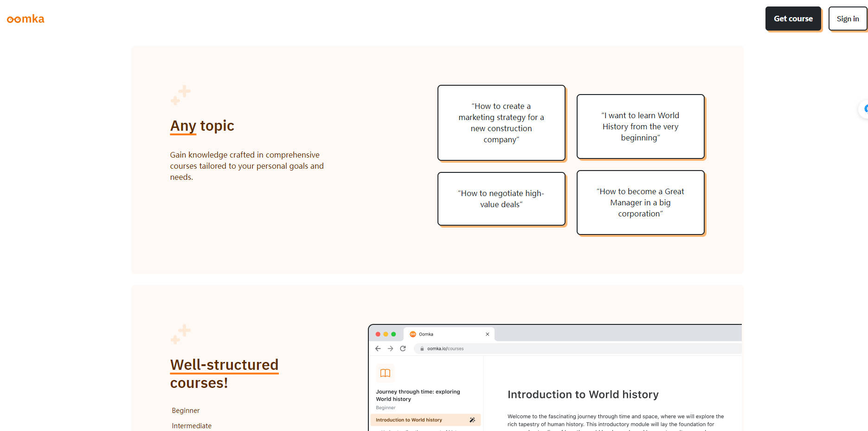Click the oomka logo in the header
The image size is (868, 431).
(x=26, y=19)
